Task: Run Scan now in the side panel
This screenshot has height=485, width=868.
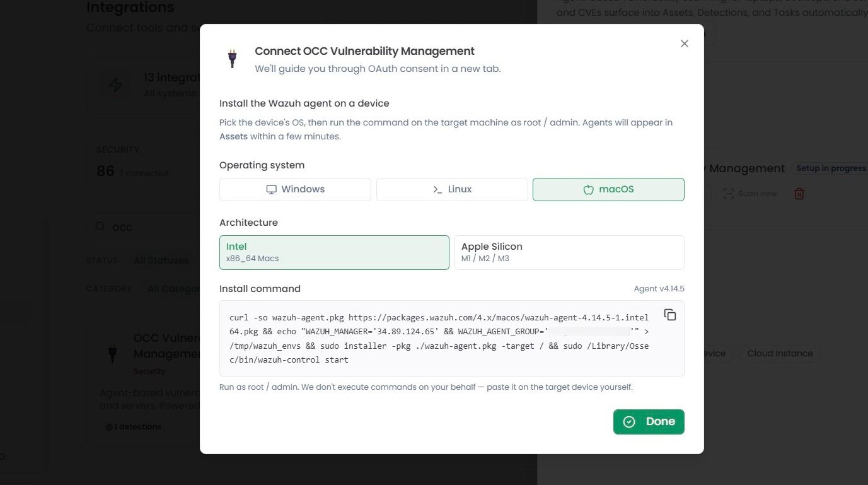Action: 749,194
